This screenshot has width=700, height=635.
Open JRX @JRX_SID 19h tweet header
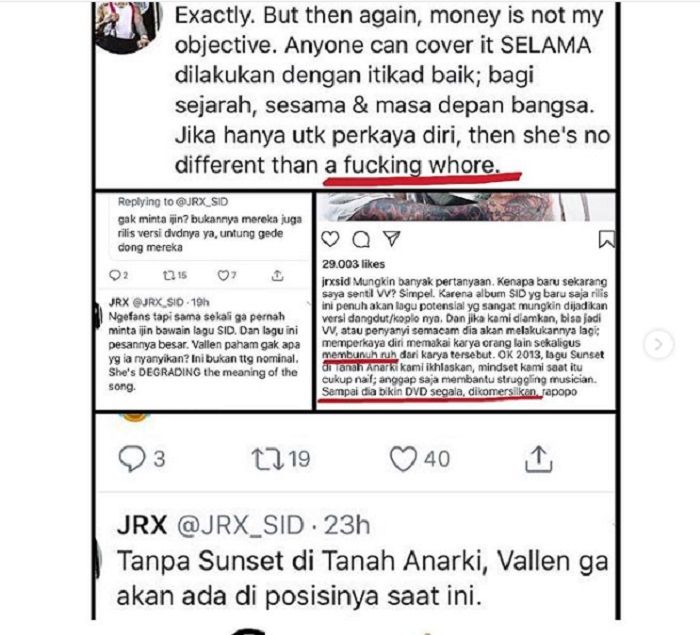(x=159, y=302)
